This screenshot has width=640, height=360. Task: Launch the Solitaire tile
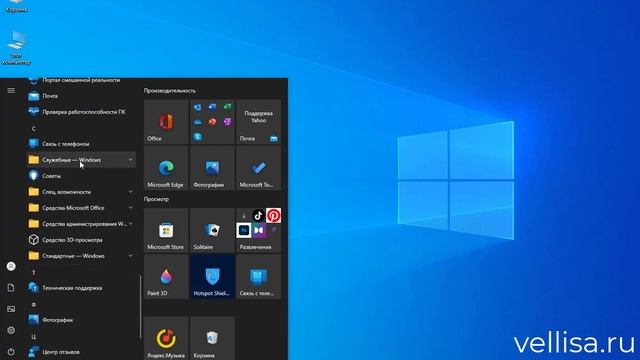click(x=212, y=230)
